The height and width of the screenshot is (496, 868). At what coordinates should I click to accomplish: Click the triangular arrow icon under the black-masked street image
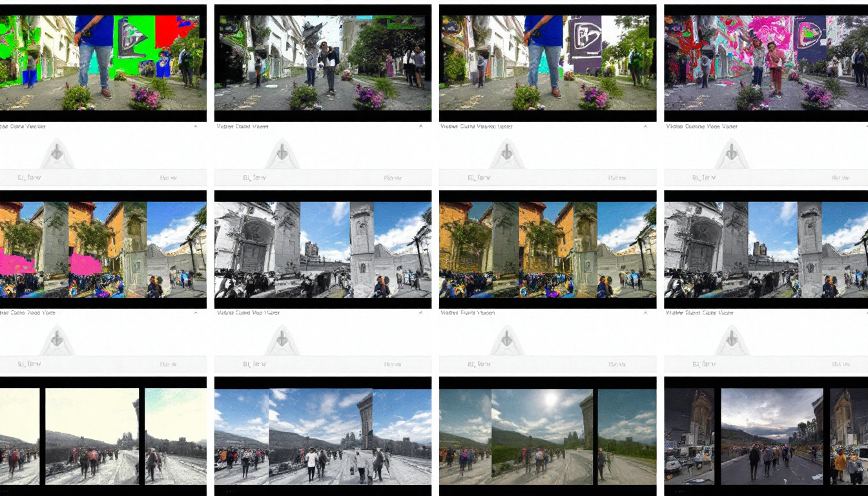282,154
